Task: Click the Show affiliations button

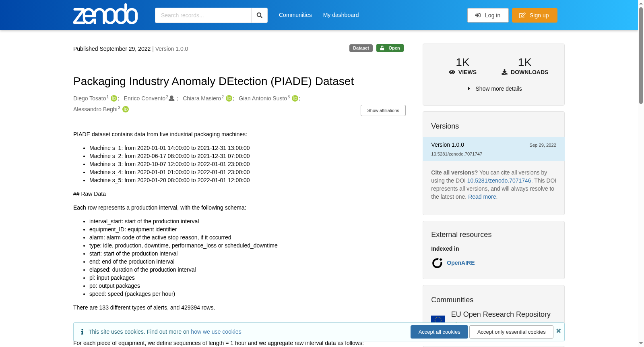Action: click(x=383, y=110)
